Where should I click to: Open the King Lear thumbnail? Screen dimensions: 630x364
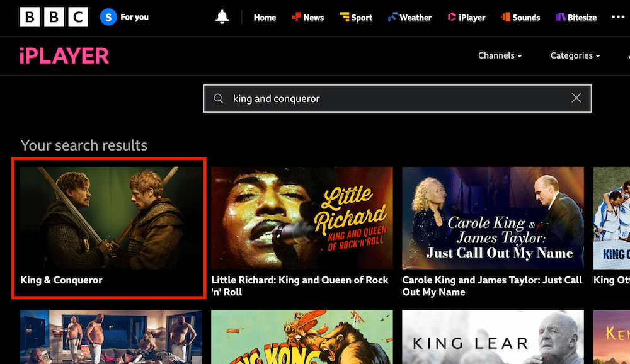point(493,337)
